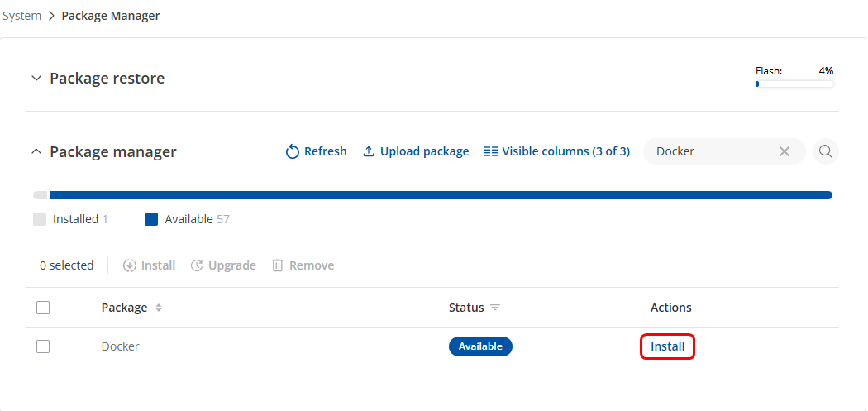Viewport: 868px width, 411px height.
Task: Click the bulk Install icon
Action: 130,265
